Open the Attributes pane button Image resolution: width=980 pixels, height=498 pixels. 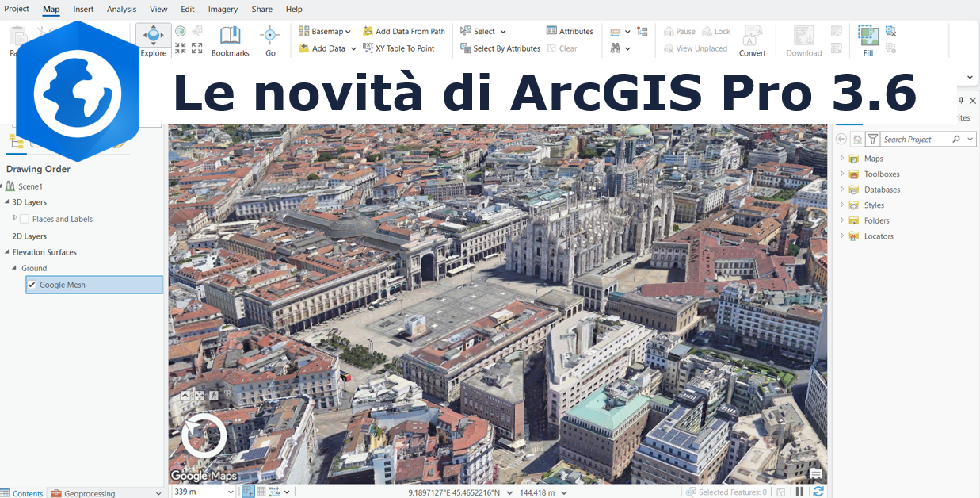click(570, 32)
